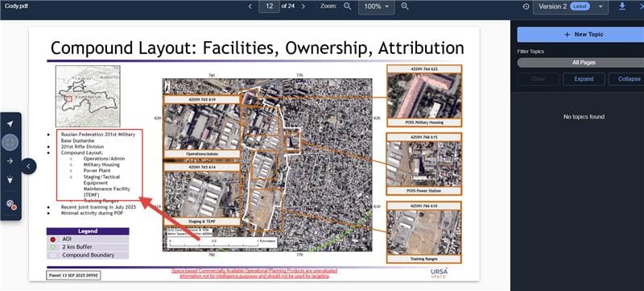Open the annotation color picker with red dot
The image size is (644, 291).
click(x=11, y=204)
